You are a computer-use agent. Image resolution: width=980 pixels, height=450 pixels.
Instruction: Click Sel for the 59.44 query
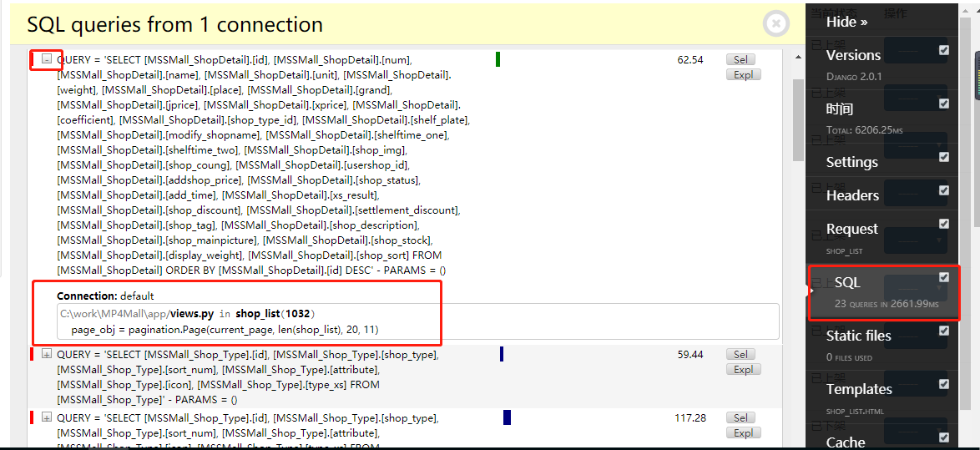coord(740,354)
